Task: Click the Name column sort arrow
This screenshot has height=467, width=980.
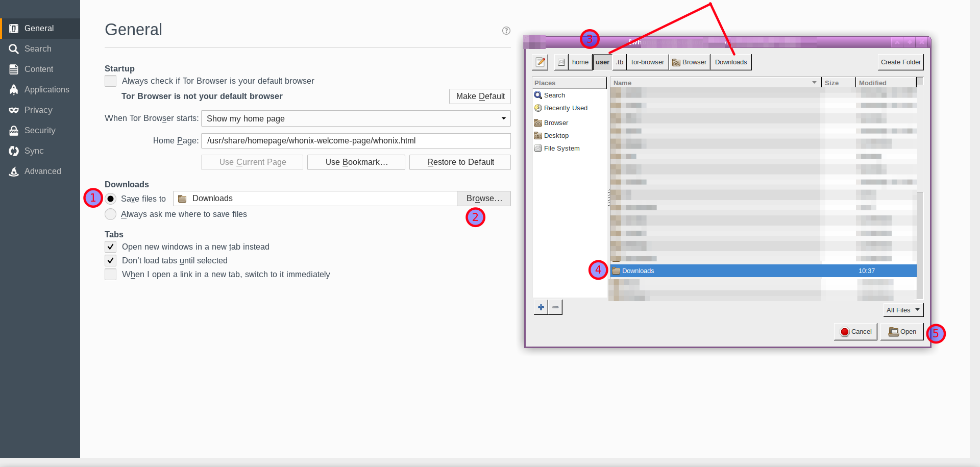Action: (x=814, y=83)
